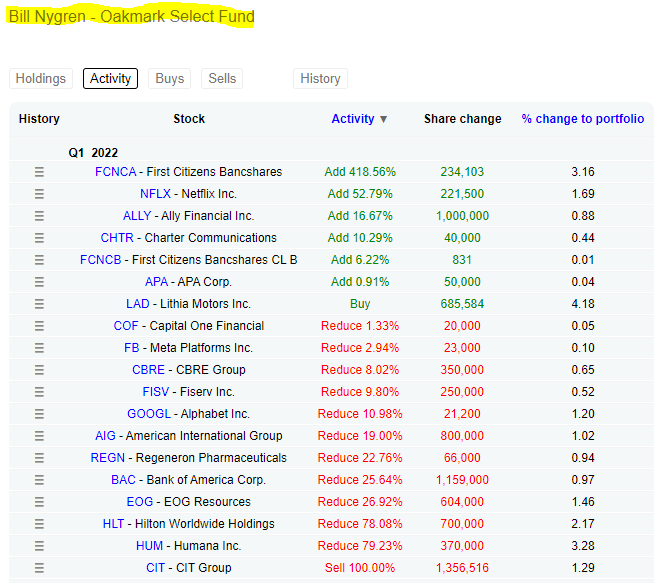Viewport: 665px width, 583px height.
Task: Open history icon for COF row
Action: tap(39, 326)
